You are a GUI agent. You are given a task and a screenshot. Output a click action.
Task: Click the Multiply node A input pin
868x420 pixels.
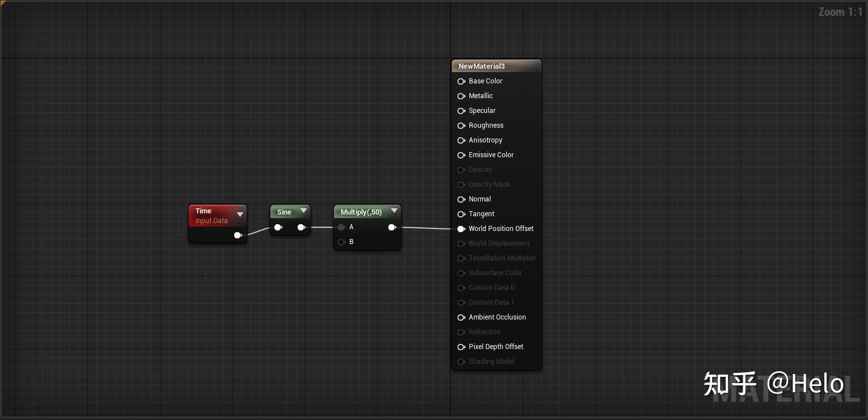pos(341,227)
